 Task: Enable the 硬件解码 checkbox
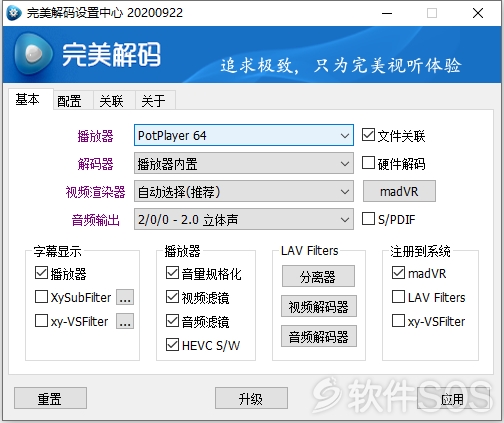coord(368,163)
